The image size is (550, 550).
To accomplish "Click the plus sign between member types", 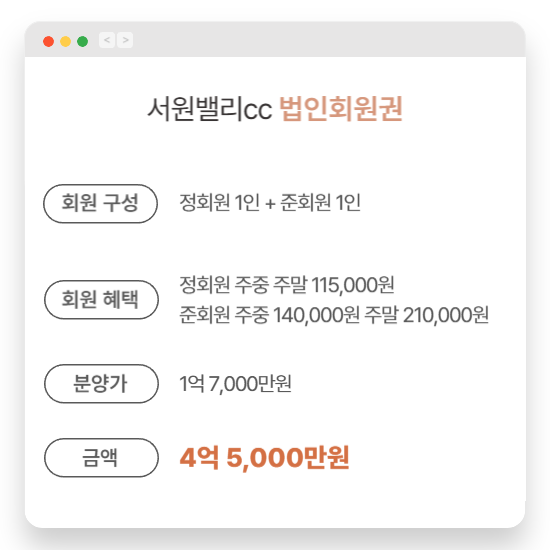I will click(270, 204).
